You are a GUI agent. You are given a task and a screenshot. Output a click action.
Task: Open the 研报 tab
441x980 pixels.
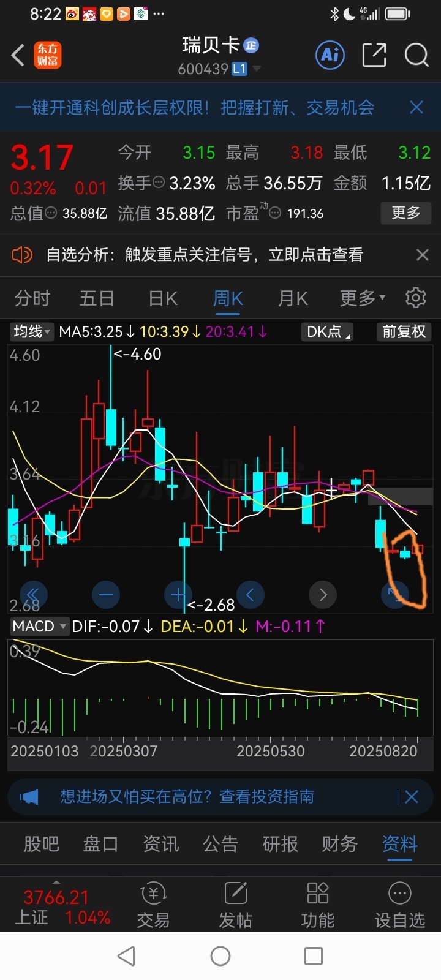(x=280, y=844)
